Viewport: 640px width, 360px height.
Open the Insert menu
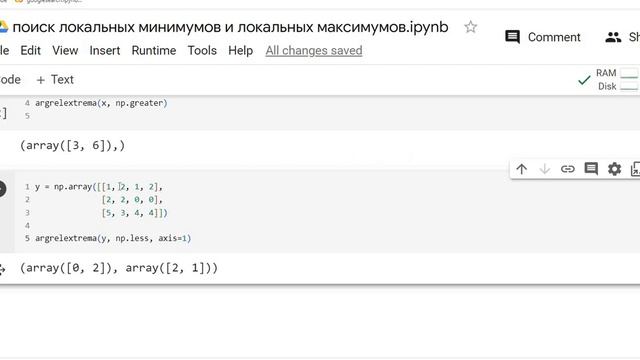(x=105, y=51)
